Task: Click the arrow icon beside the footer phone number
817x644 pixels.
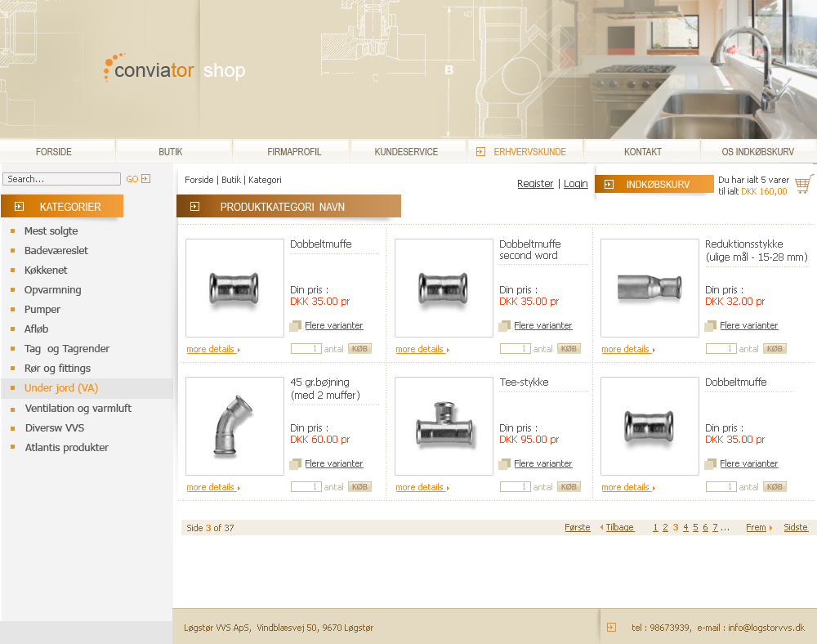Action: [611, 627]
